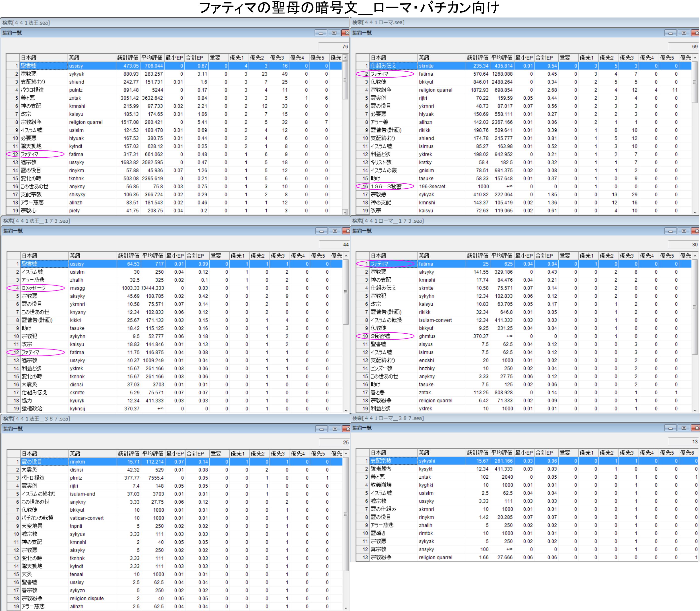
Task: Click restore button of 441ローマ__387.sea window
Action: click(684, 428)
